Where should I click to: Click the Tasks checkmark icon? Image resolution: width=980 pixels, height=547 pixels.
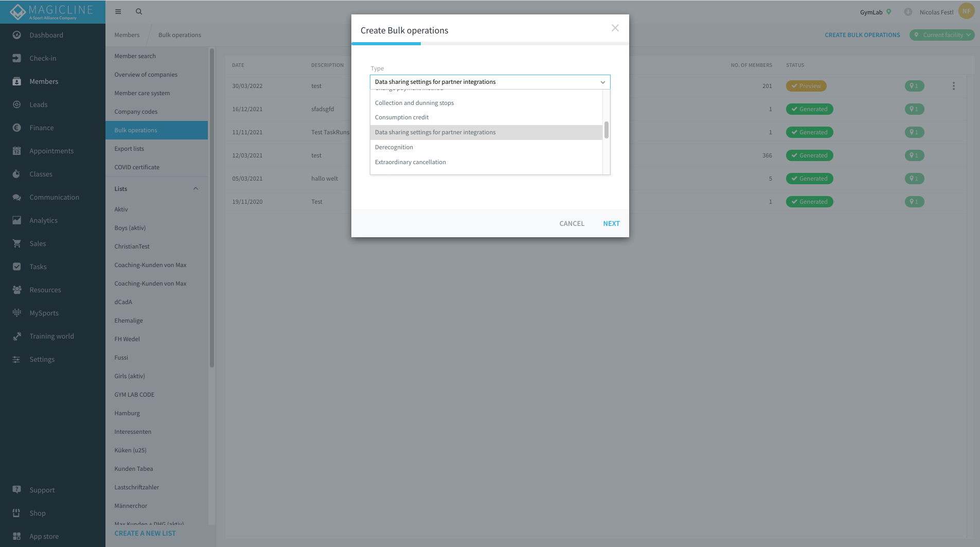[x=16, y=267]
